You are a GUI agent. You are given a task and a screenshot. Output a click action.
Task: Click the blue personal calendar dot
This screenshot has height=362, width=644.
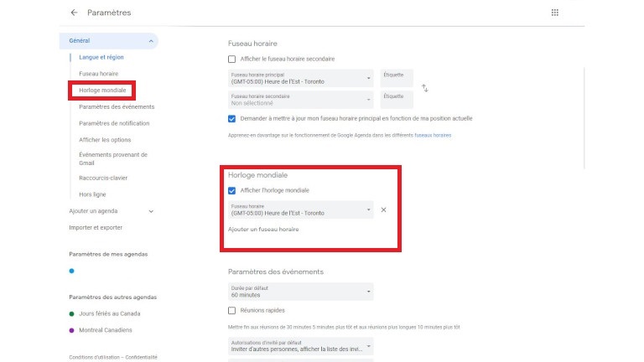point(71,271)
